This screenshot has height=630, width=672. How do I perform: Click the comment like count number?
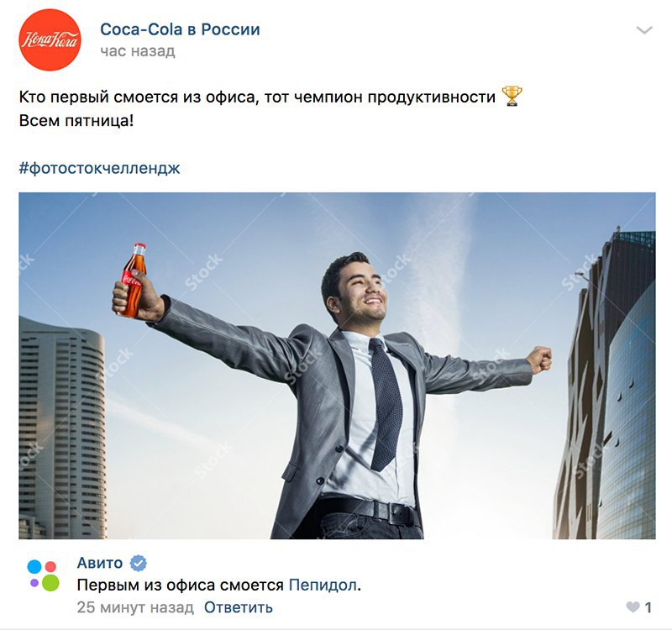(x=648, y=607)
